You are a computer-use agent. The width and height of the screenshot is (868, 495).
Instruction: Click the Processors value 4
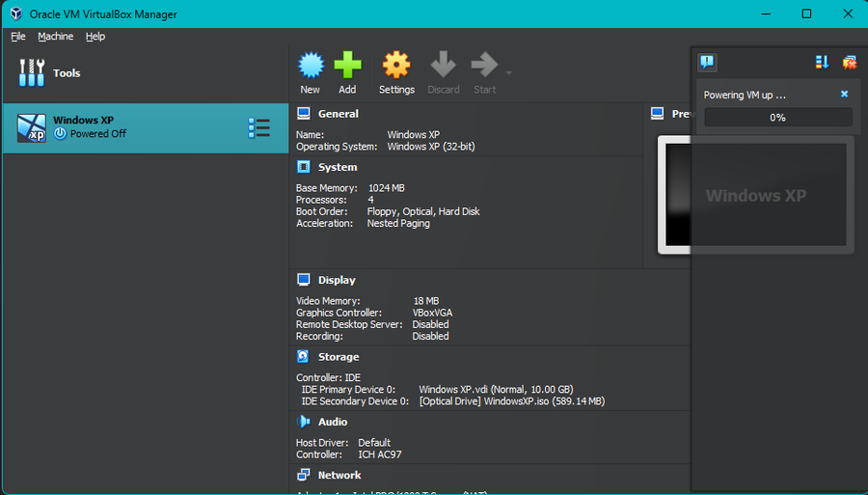click(370, 200)
